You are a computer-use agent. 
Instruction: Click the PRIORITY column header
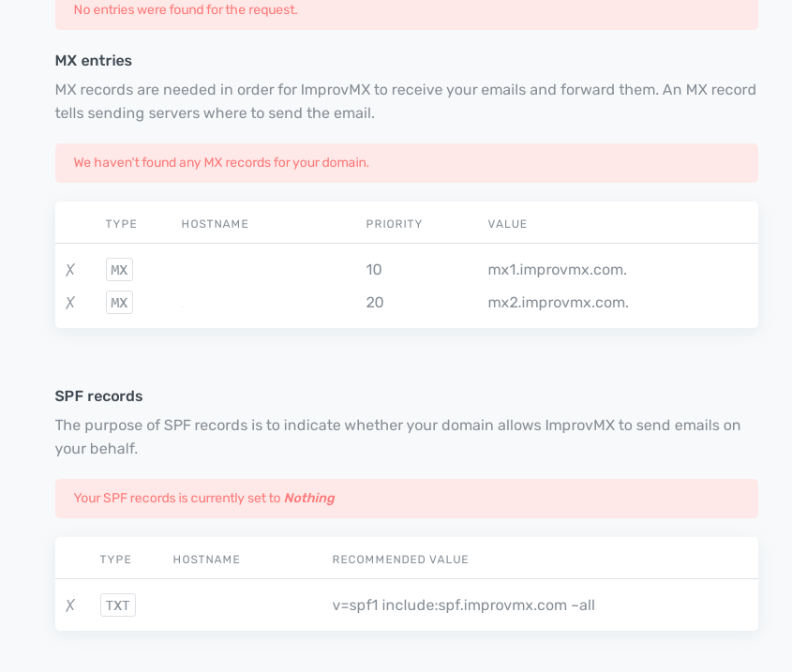(394, 224)
